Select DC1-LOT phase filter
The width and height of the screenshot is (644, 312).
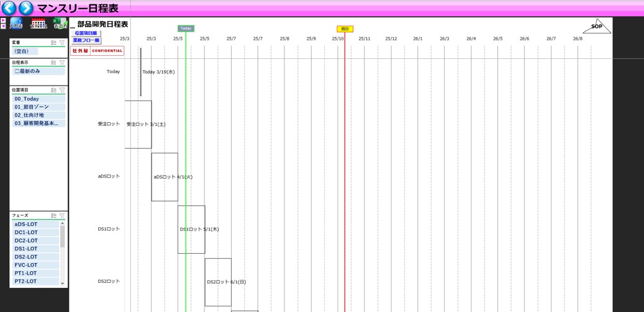(36, 233)
